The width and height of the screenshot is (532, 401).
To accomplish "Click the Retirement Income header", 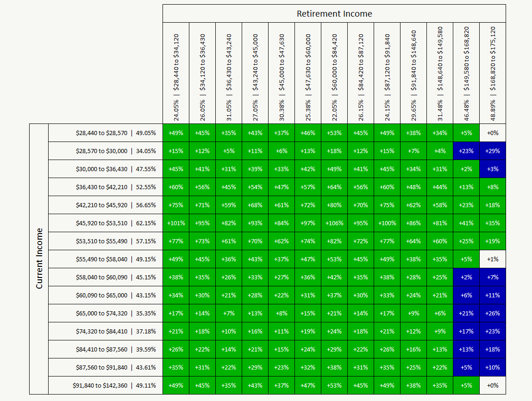I will click(334, 13).
